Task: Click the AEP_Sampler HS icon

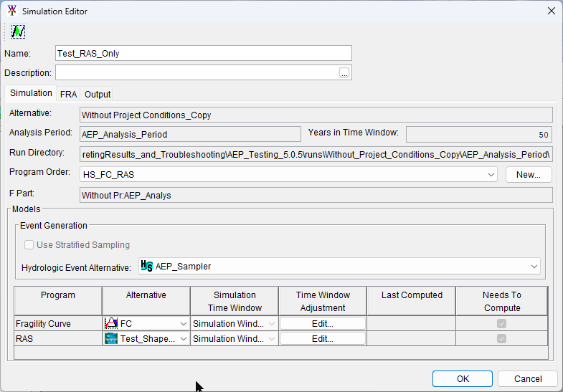Action: 147,266
